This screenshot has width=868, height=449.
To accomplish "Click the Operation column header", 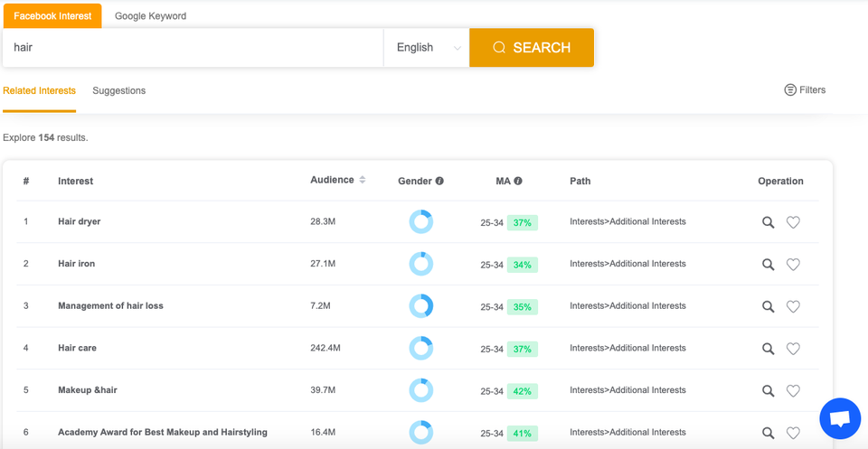I will (780, 181).
